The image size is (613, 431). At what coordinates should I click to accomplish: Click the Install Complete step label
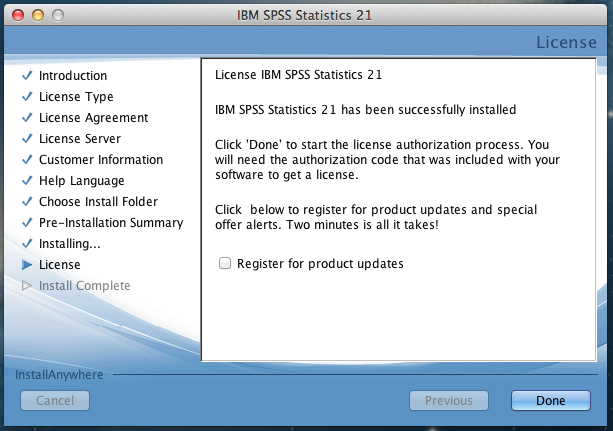tap(84, 286)
